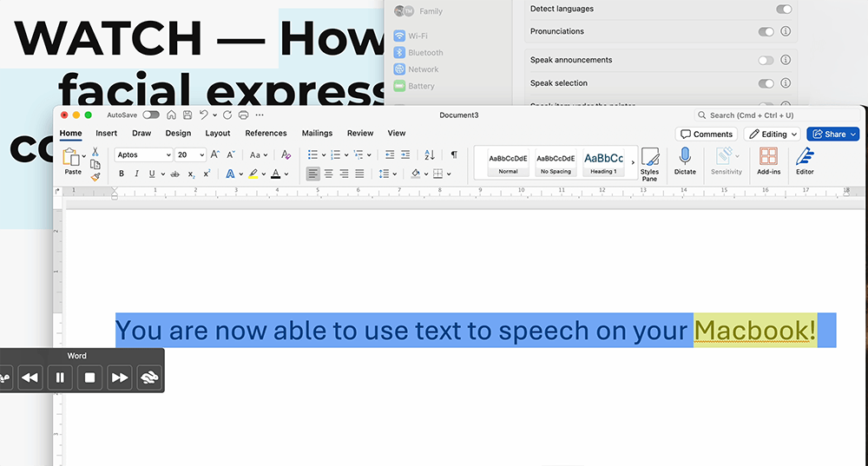Open the Add-ins gallery

point(768,157)
